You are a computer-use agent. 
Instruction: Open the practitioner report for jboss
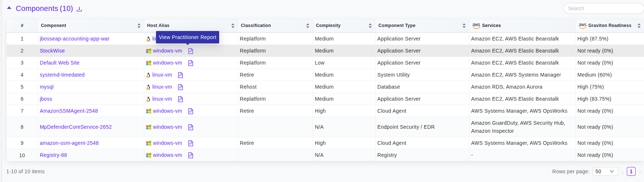coord(180,99)
